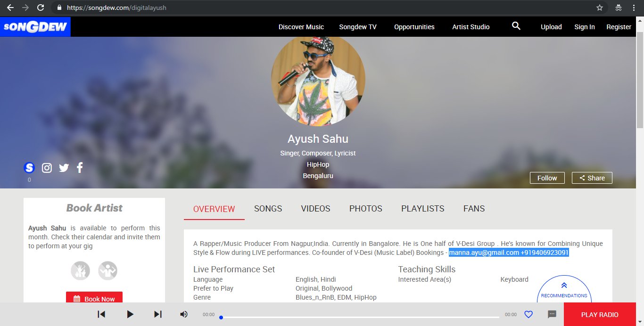Image resolution: width=644 pixels, height=326 pixels.
Task: Switch to the Overview tab
Action: [214, 209]
